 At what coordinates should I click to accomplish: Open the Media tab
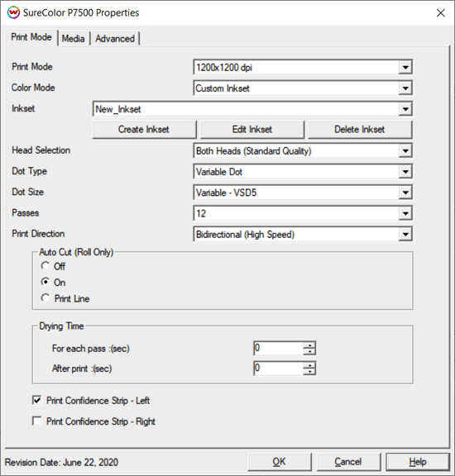tap(74, 39)
